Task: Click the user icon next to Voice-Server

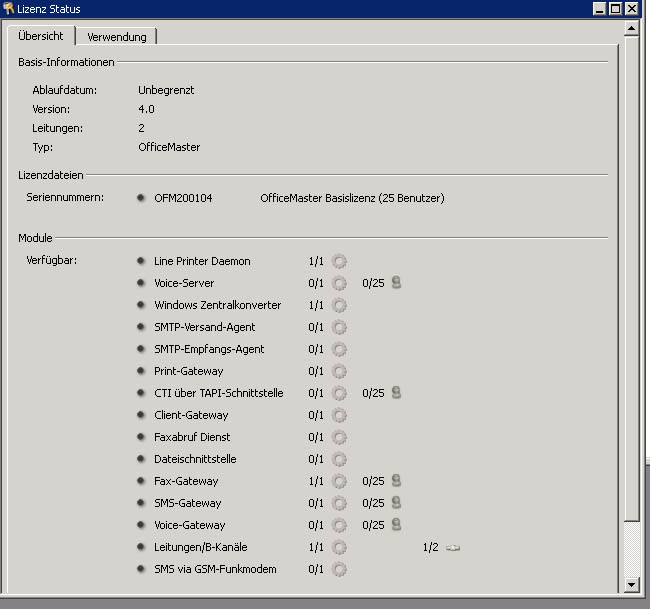Action: 396,283
